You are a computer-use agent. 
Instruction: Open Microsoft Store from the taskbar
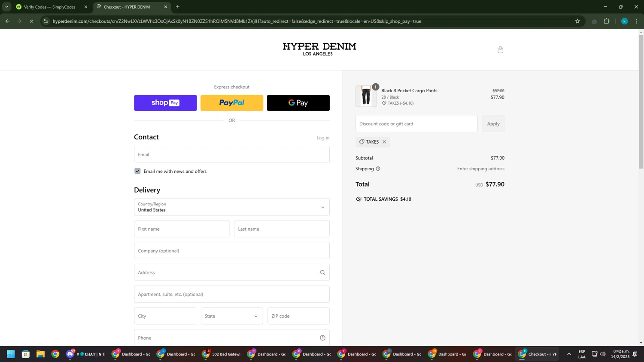[x=26, y=354]
